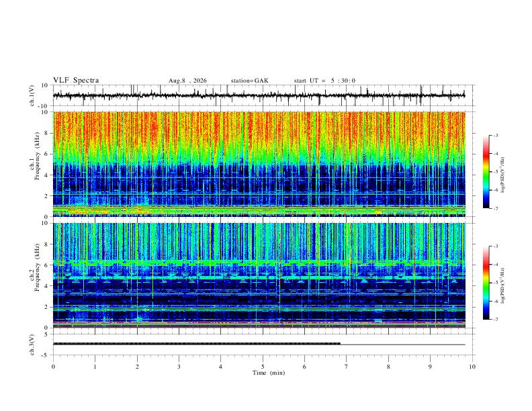The height and width of the screenshot is (411, 532).
Task: Click the ch.3(V) axis label
Action: pos(32,345)
